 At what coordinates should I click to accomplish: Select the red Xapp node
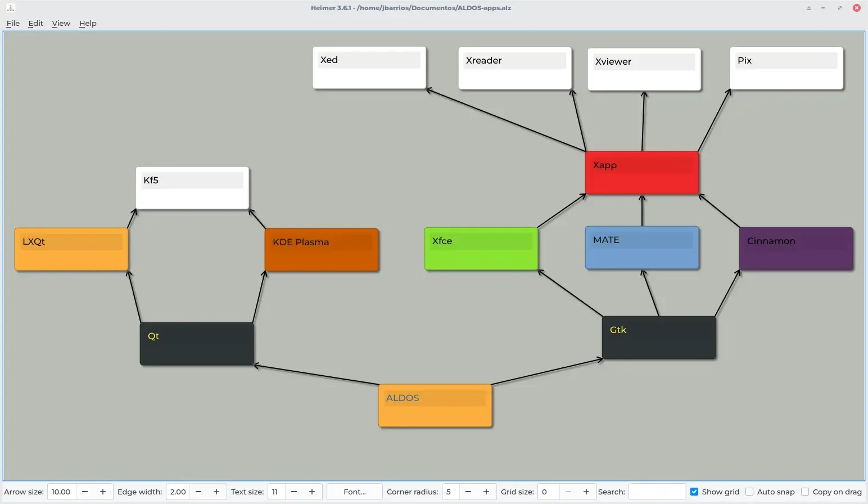pos(642,173)
